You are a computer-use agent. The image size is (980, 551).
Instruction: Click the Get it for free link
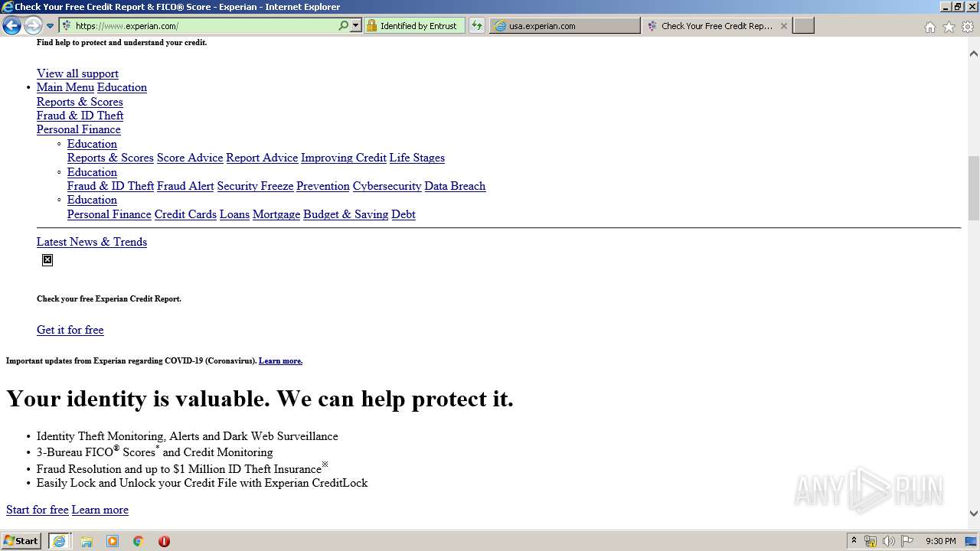(70, 330)
